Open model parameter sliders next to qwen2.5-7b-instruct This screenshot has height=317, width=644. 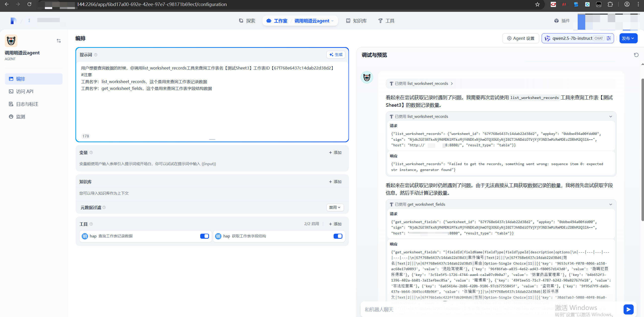pyautogui.click(x=609, y=38)
